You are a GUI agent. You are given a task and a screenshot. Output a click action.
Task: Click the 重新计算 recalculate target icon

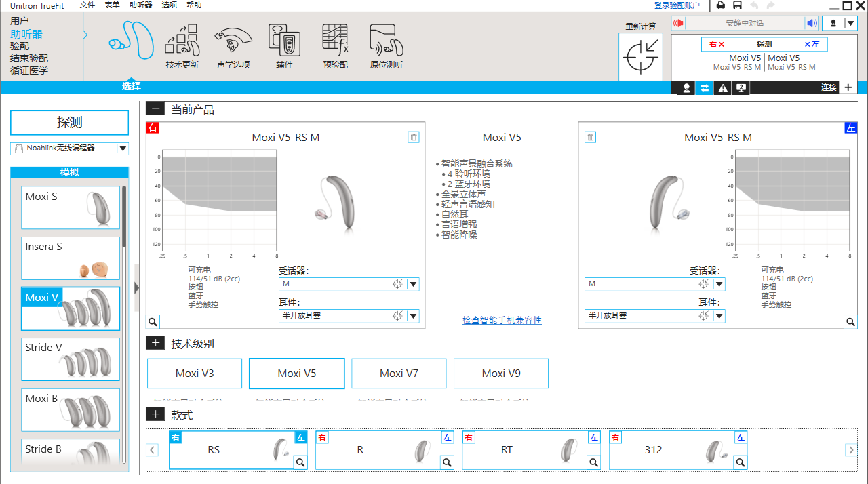(641, 56)
